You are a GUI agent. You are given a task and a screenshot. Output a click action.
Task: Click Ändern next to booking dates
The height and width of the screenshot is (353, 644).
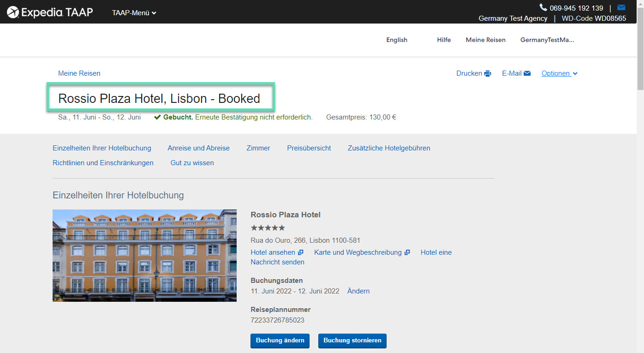[x=358, y=291]
